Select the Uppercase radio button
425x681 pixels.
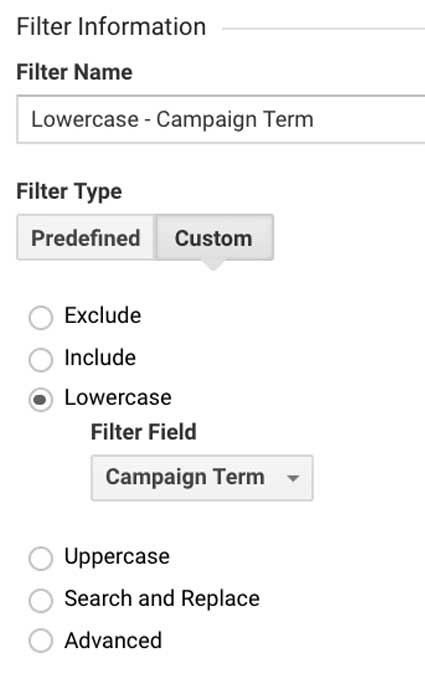point(41,558)
